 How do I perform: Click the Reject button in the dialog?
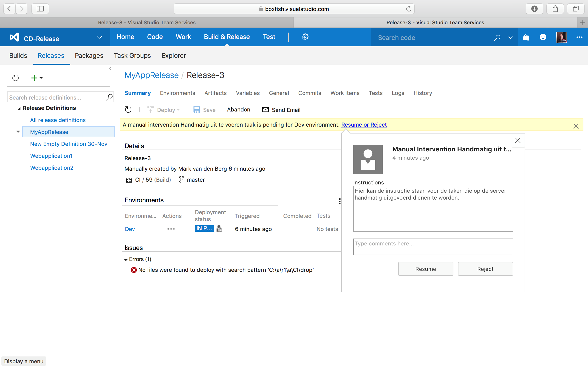[x=485, y=269]
